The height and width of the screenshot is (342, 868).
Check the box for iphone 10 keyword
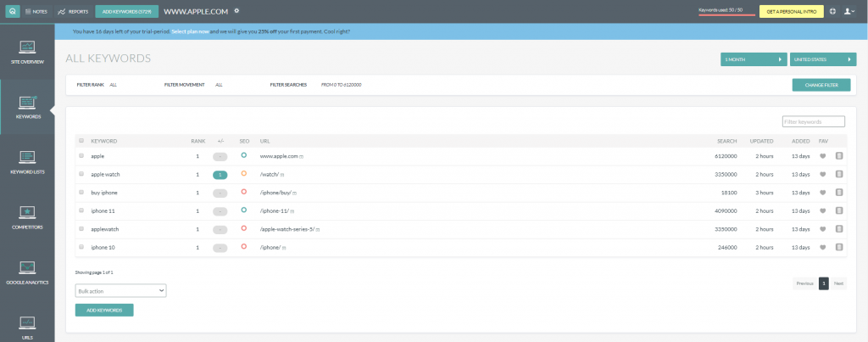(x=81, y=247)
